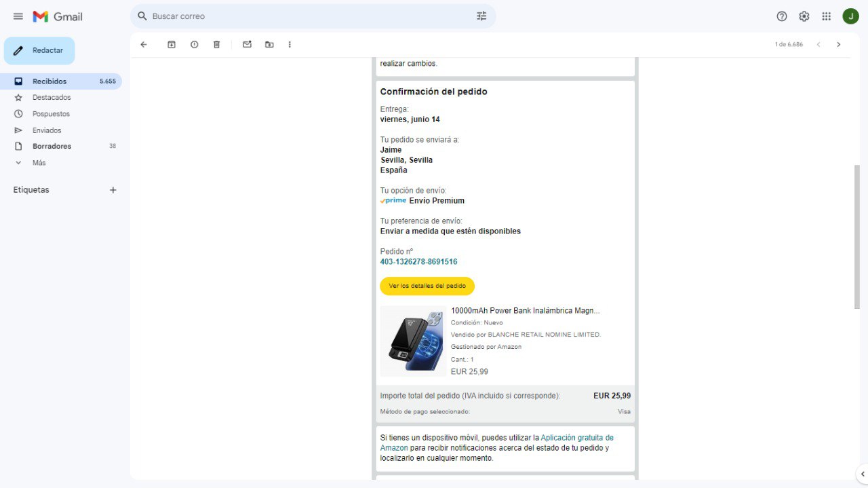Open Gmail settings gear
The image size is (868, 488).
pos(804,16)
